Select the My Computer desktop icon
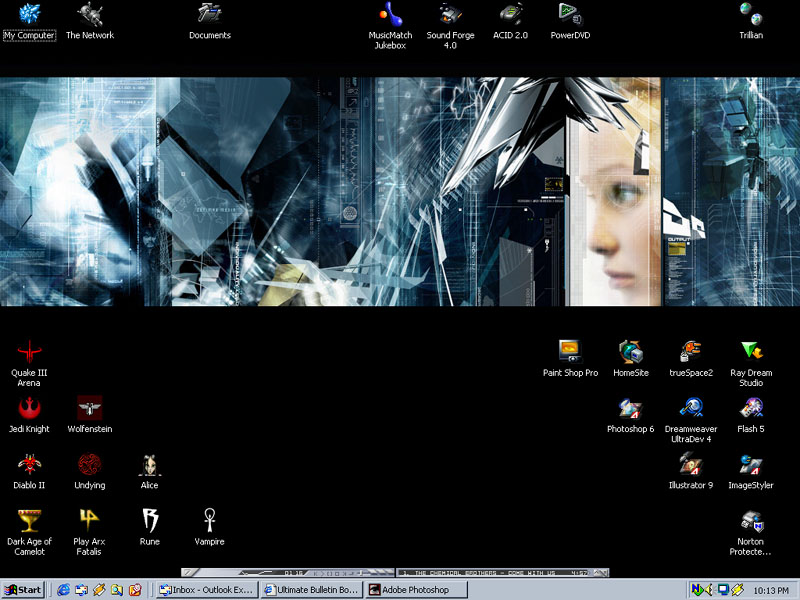 (x=29, y=21)
